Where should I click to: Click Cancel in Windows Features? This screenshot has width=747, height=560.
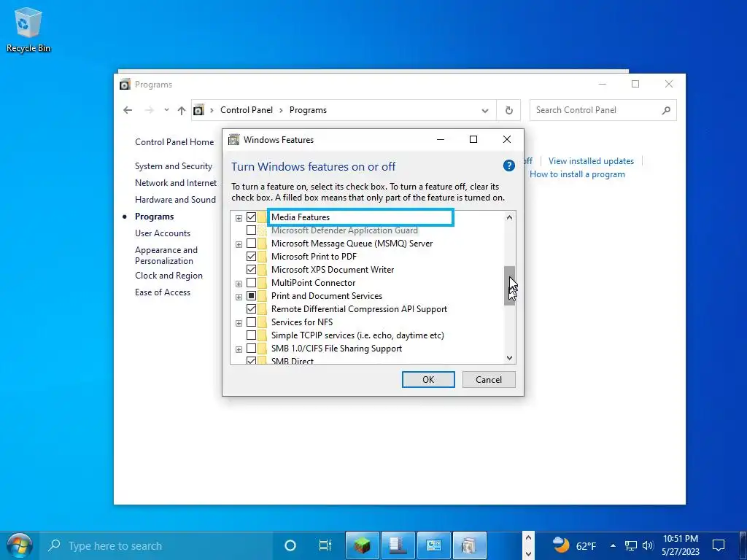click(x=489, y=379)
